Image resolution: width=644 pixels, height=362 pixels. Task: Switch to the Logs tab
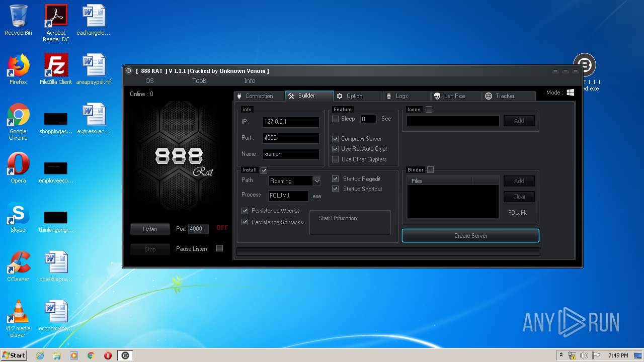pos(407,96)
